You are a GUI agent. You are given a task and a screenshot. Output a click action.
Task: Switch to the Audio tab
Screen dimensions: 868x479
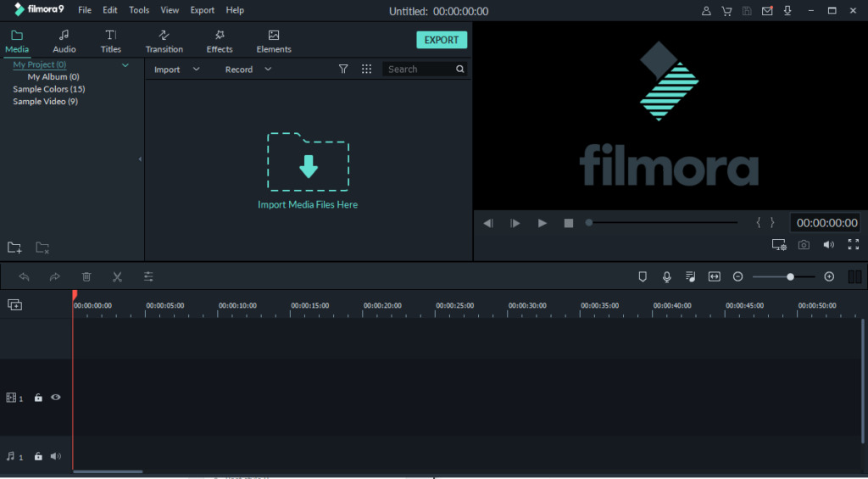[x=64, y=42]
